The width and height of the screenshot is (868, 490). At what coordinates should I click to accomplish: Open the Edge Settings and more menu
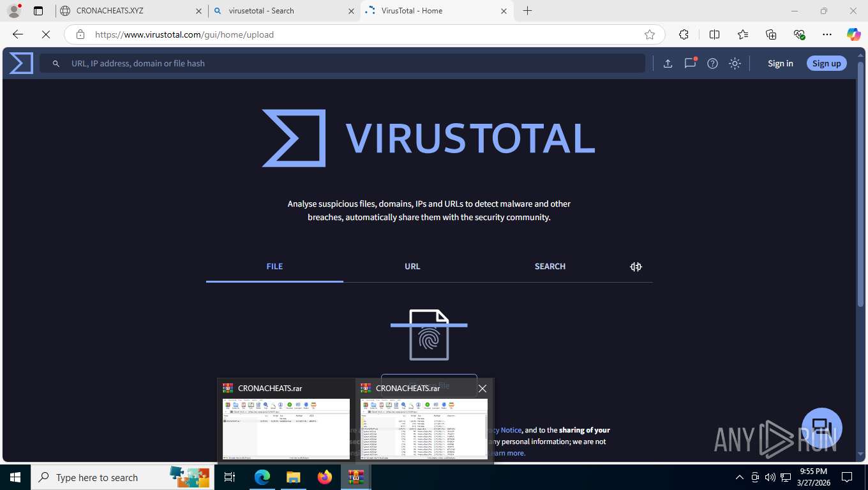[827, 34]
